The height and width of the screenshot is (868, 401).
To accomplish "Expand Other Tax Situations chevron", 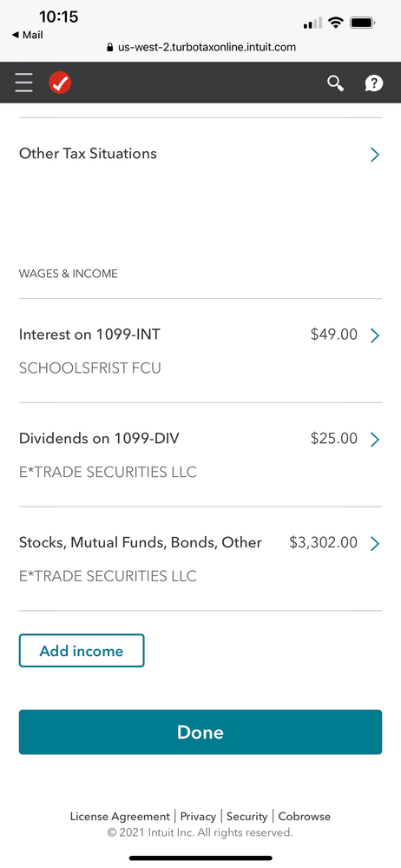I will pos(375,155).
